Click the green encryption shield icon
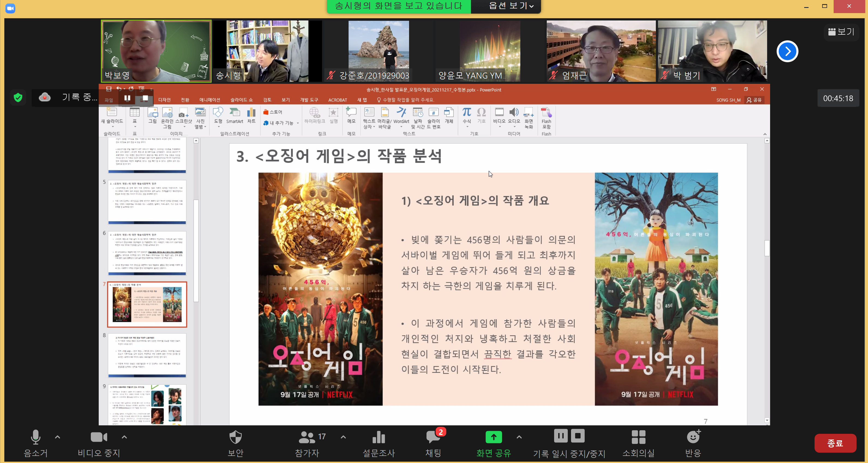Viewport: 868px width, 463px height. [18, 98]
